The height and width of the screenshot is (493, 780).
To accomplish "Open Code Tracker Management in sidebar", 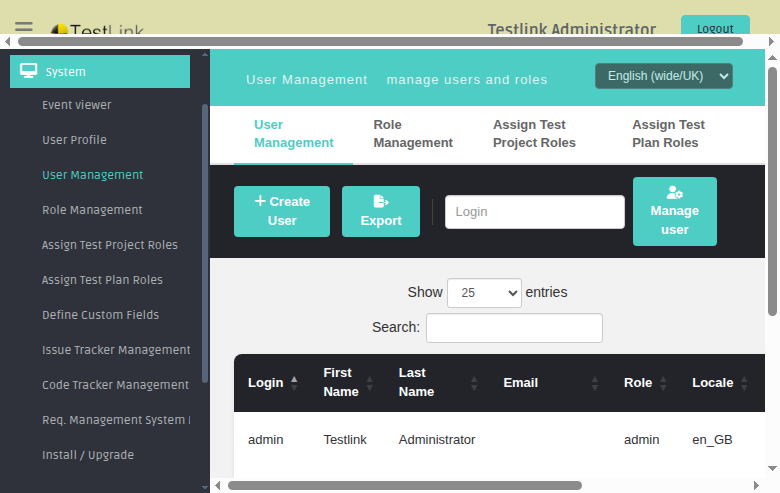I will click(115, 385).
